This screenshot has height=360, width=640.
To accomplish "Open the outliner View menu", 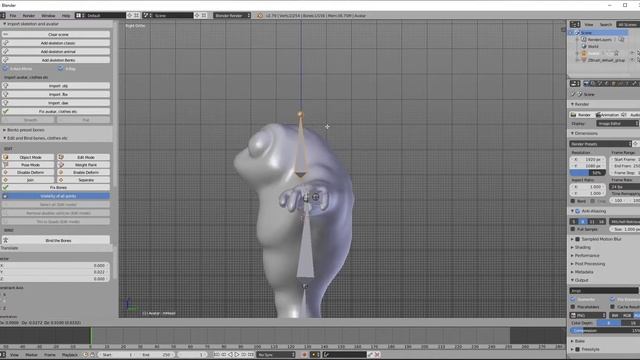I will pyautogui.click(x=589, y=24).
